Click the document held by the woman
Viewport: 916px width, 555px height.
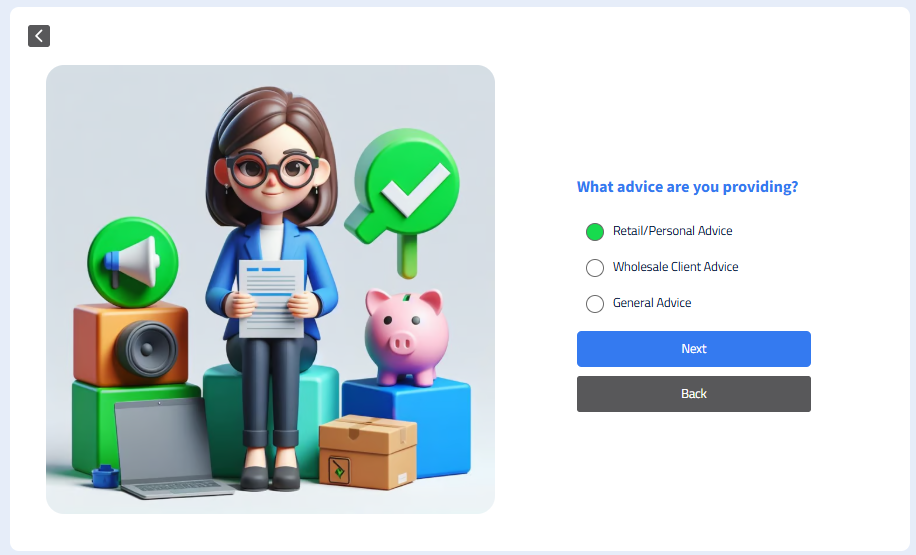pos(271,299)
